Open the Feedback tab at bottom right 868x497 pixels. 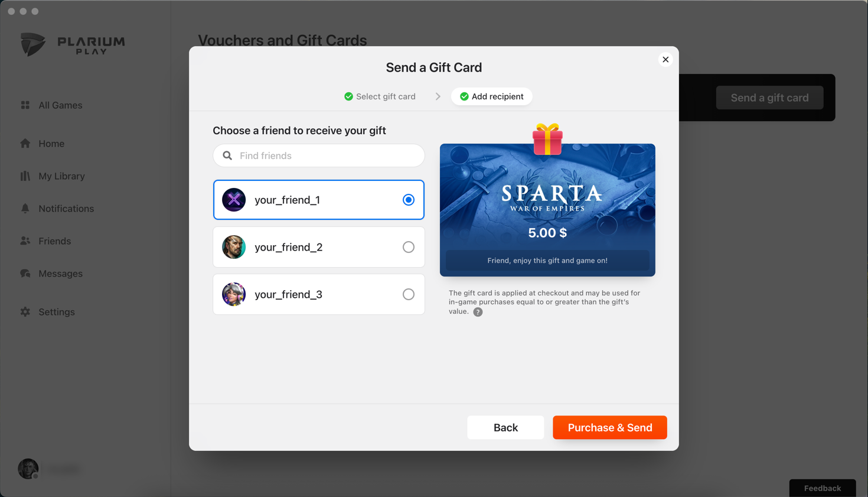pyautogui.click(x=823, y=488)
